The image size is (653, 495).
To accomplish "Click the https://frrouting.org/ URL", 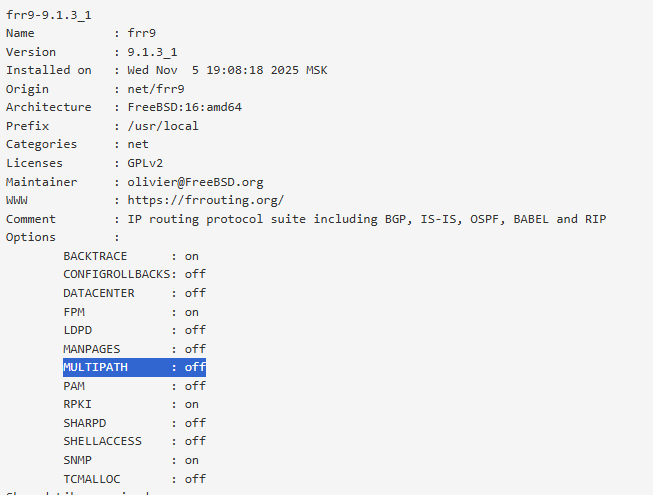I will (205, 200).
